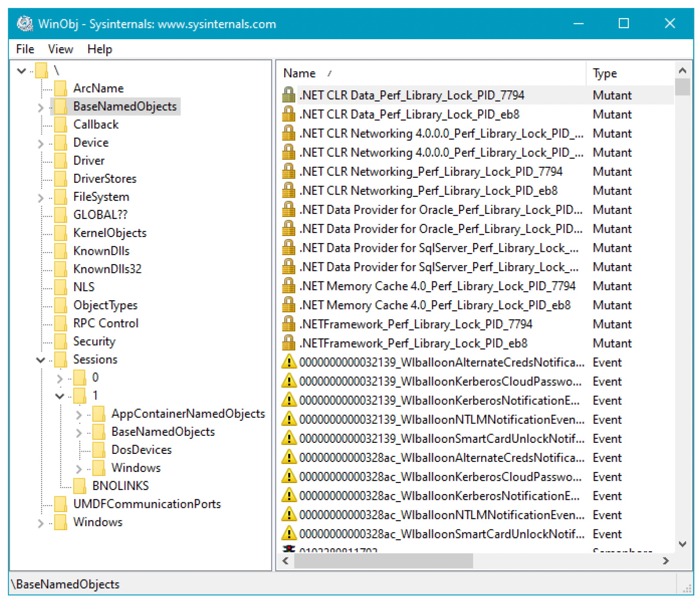The image size is (700, 599).
Task: Click the vertical scrollbar thumb
Action: pyautogui.click(x=682, y=87)
